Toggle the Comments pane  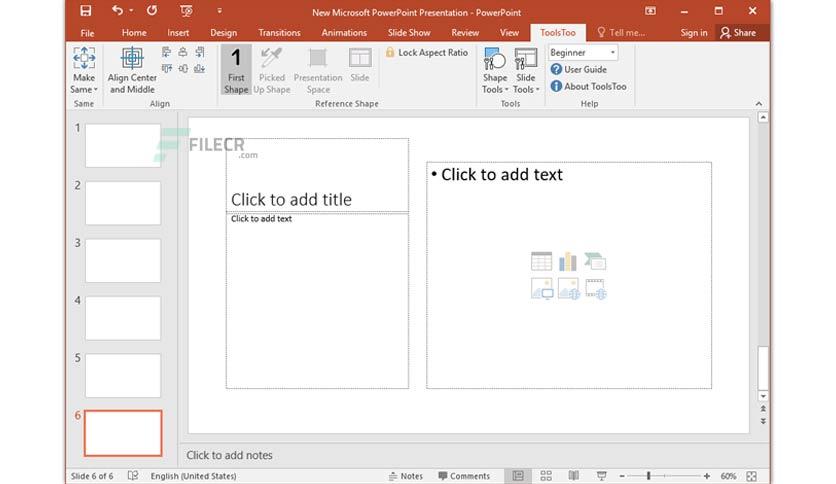pos(464,476)
